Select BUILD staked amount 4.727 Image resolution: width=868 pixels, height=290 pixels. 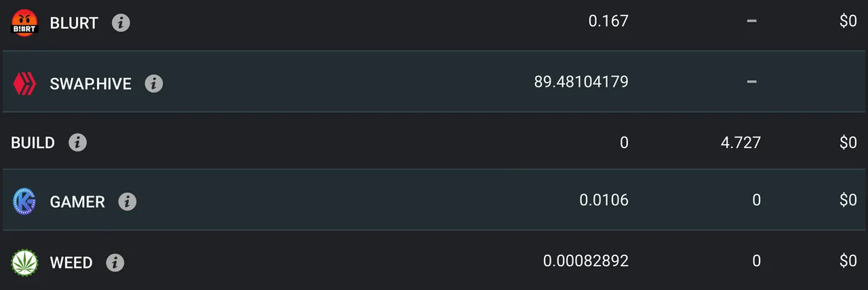pyautogui.click(x=740, y=143)
